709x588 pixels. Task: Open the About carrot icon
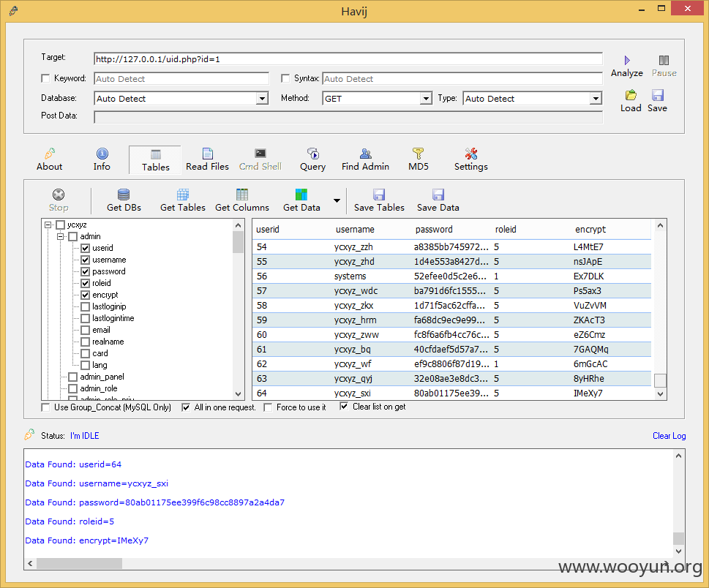point(50,154)
